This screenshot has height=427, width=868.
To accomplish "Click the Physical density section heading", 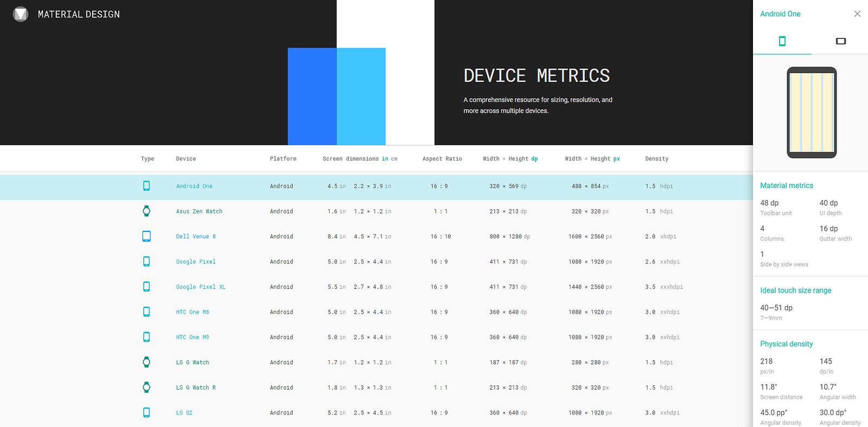I will coord(787,344).
